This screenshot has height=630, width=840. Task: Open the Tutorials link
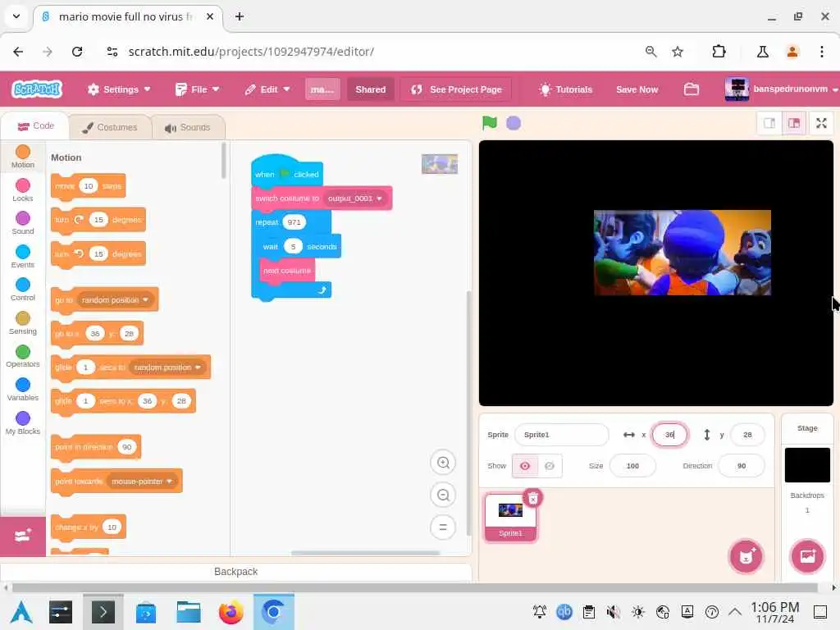click(x=566, y=89)
